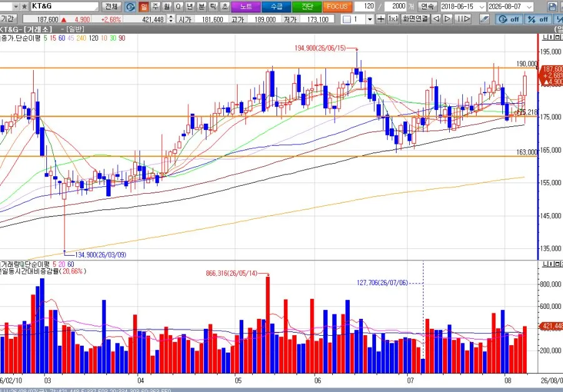The image size is (563, 392).
Task: Click the circular refresh icon next to 전체
Action: pyautogui.click(x=131, y=6)
